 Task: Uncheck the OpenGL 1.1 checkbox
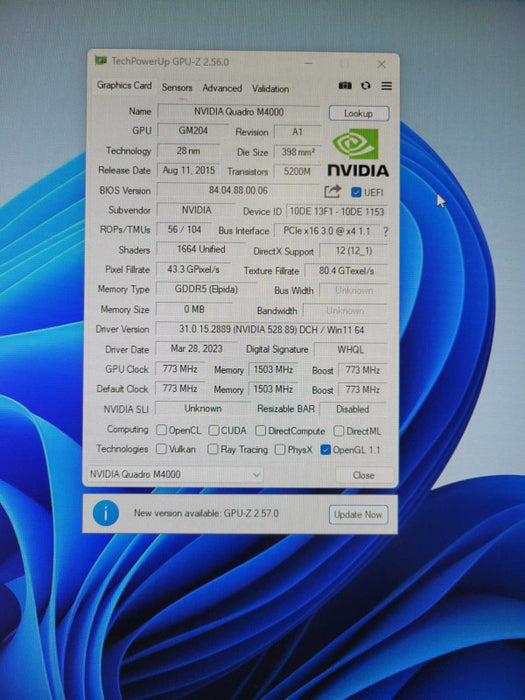coord(325,450)
